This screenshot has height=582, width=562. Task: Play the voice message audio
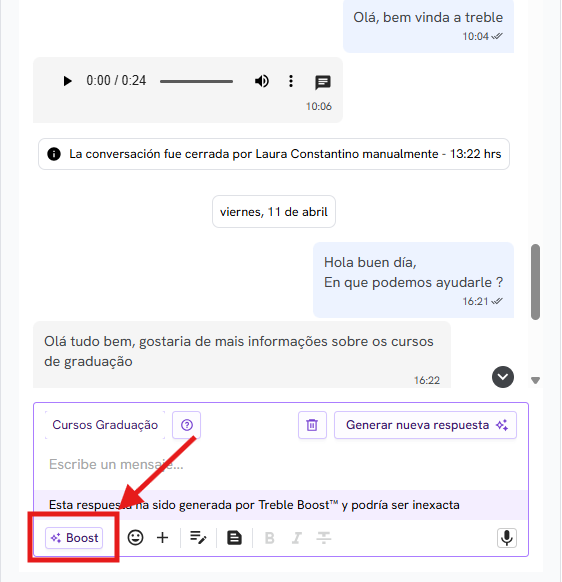pyautogui.click(x=67, y=81)
